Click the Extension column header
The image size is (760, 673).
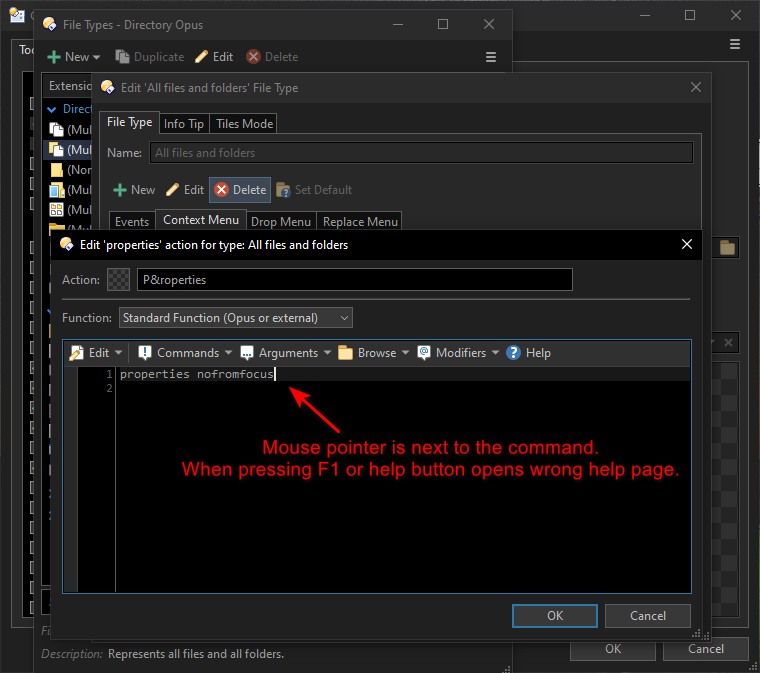coord(68,86)
